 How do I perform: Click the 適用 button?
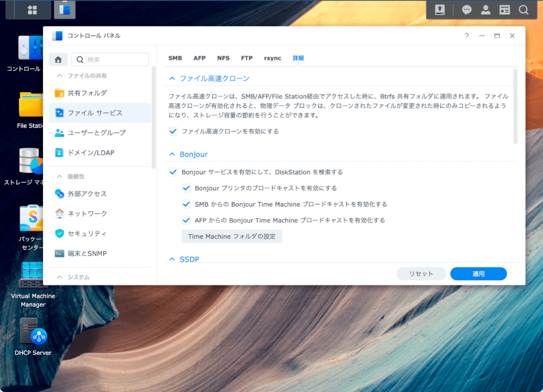[479, 274]
